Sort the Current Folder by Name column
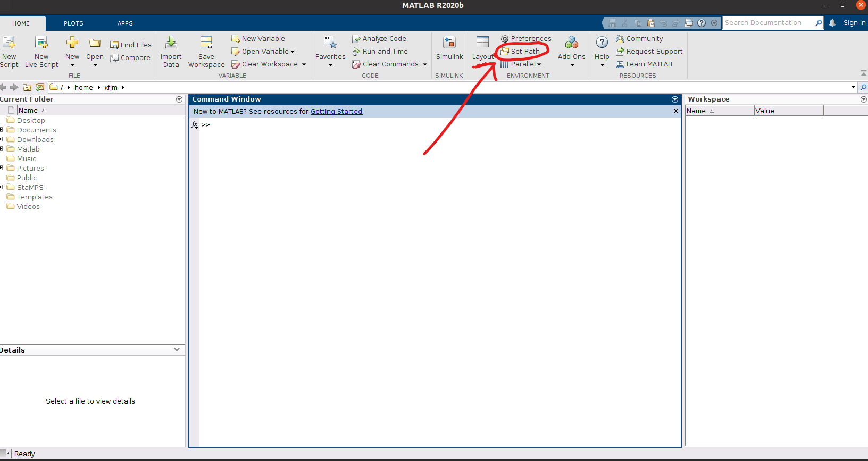This screenshot has height=461, width=868. tap(101, 111)
